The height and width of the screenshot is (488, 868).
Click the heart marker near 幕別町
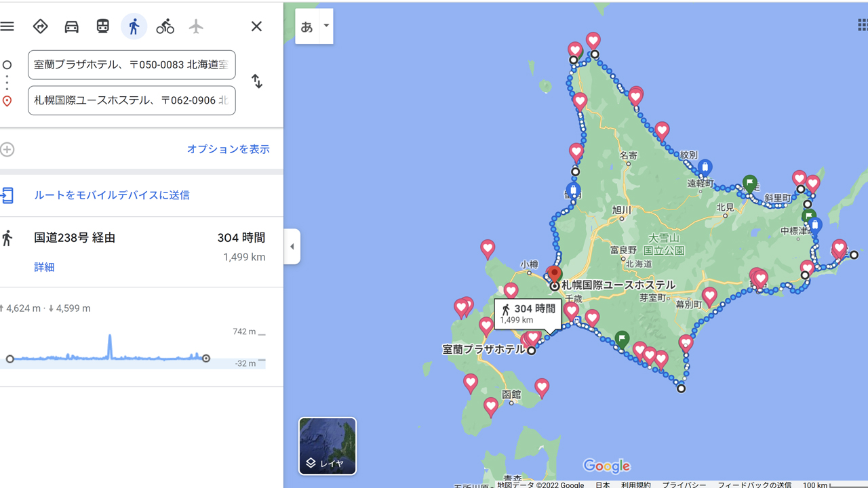[709, 297]
